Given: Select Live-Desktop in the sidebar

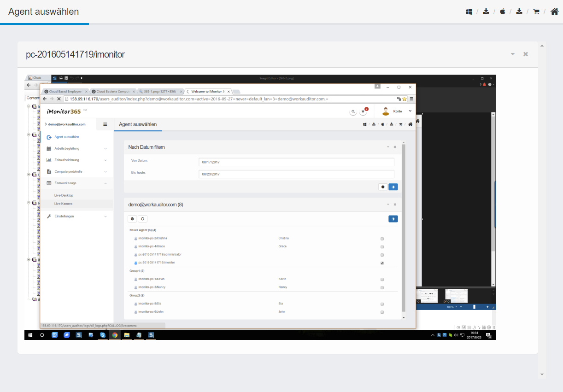Looking at the screenshot, I should pos(64,195).
